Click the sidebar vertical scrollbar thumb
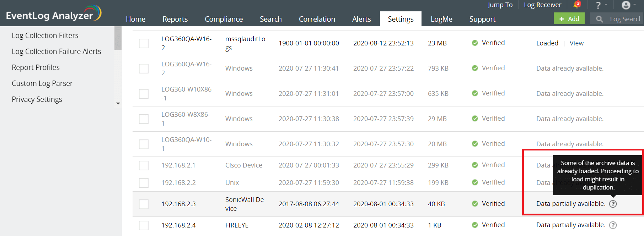 pos(118,38)
